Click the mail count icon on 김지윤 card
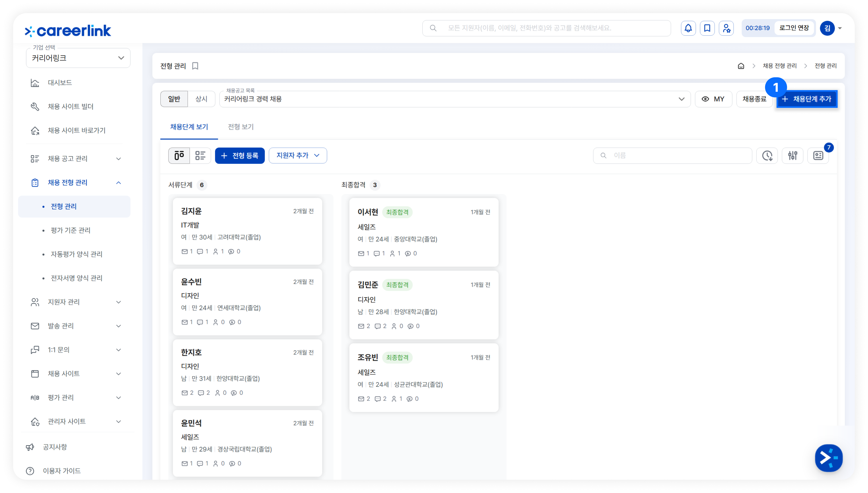The height and width of the screenshot is (493, 868). click(184, 251)
